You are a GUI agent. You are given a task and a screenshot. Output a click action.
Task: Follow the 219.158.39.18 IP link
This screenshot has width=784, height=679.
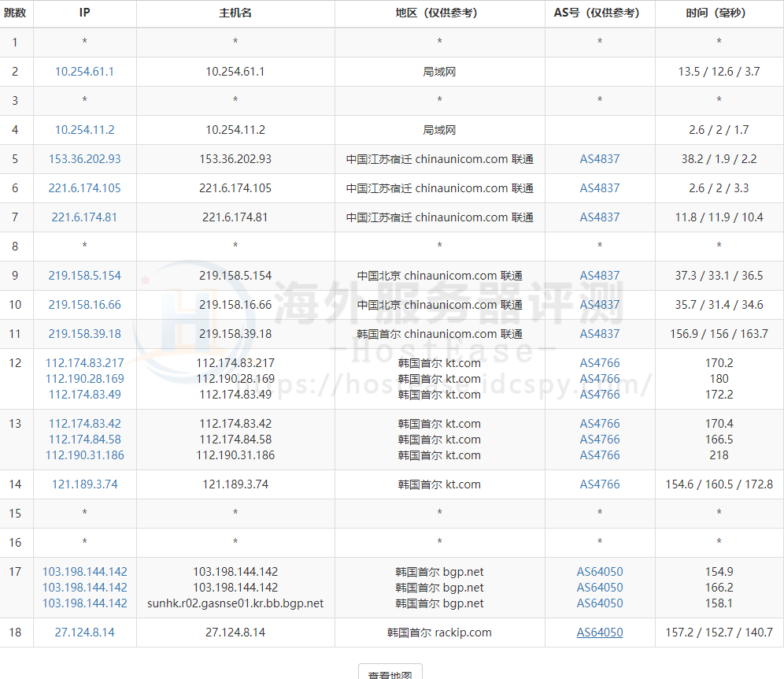coord(84,334)
